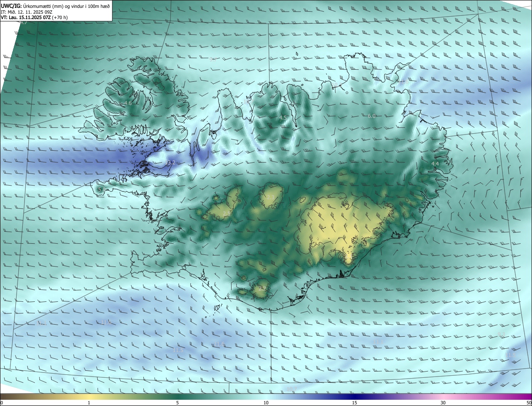The width and height of the screenshot is (532, 406).
Task: Click the colorbar tick label 30
Action: click(443, 403)
